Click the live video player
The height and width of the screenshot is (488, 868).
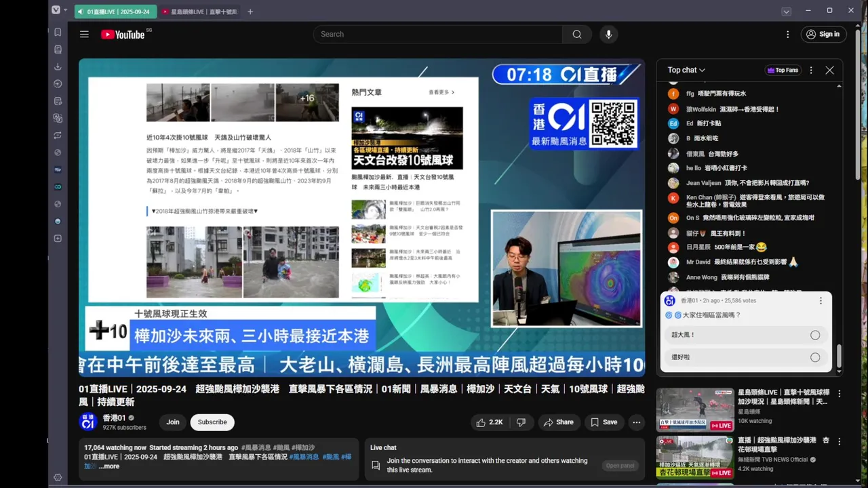(361, 217)
